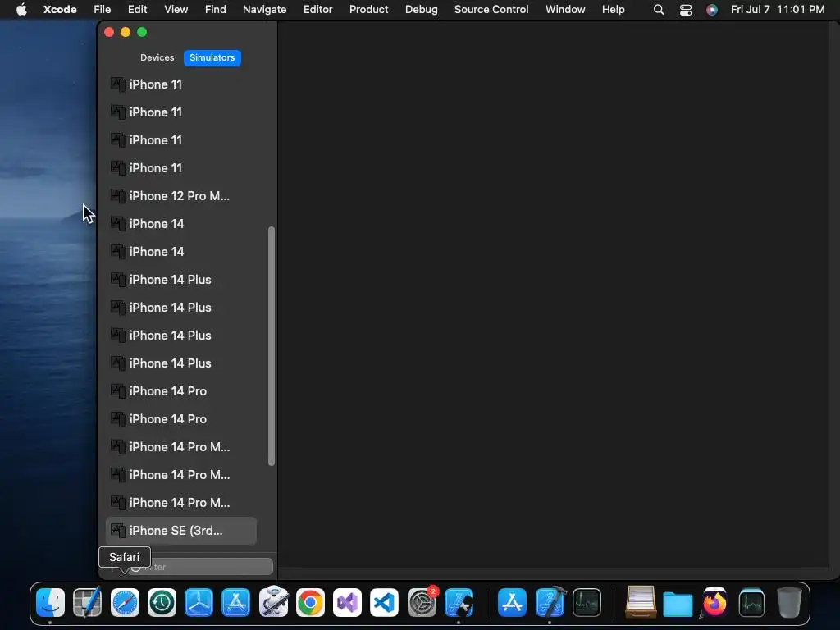Open the View menu
840x630 pixels.
[176, 9]
